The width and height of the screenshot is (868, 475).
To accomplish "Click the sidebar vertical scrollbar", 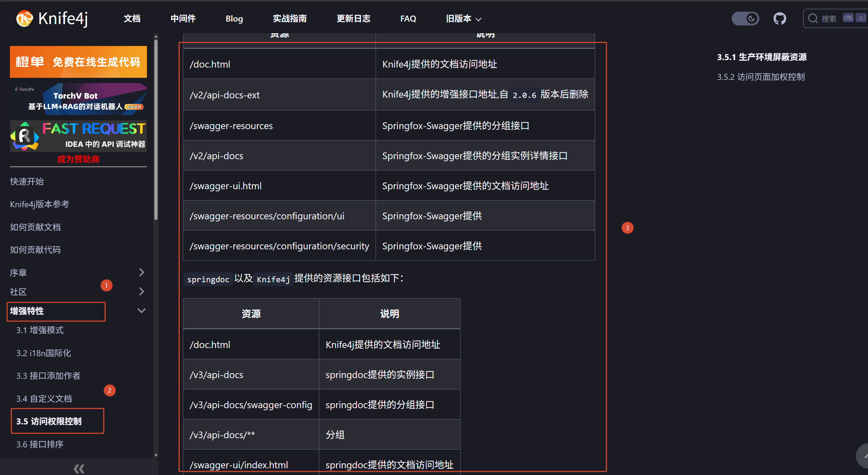I will coord(156,129).
